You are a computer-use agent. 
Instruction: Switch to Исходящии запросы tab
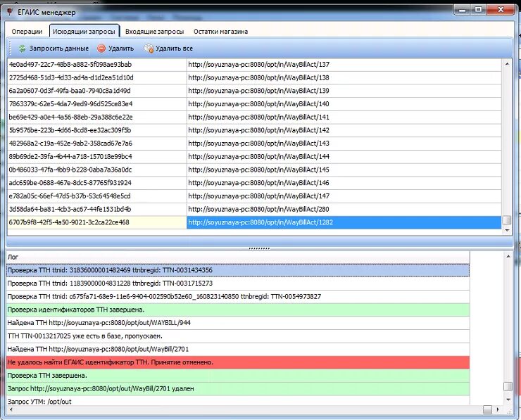coord(84,32)
